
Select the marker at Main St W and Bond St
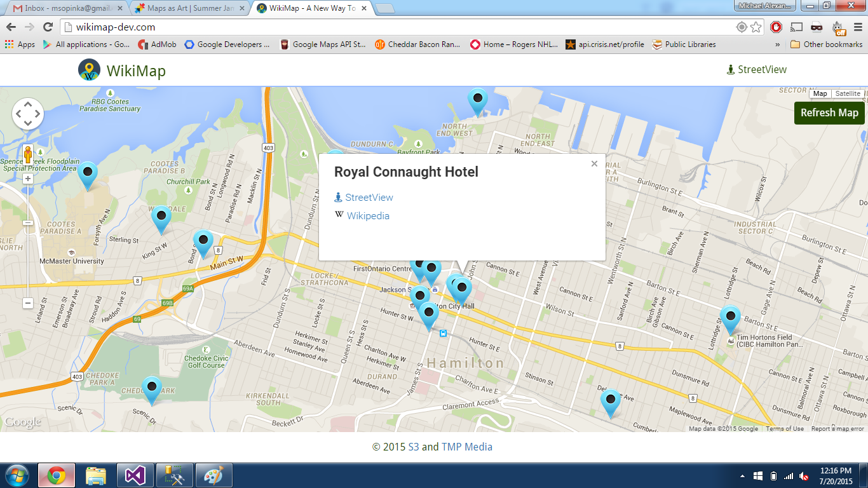click(203, 243)
